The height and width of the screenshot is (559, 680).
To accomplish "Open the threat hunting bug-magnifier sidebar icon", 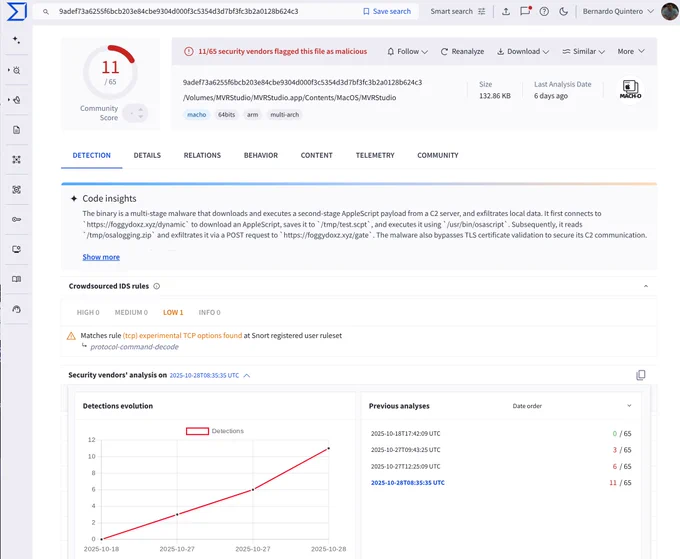I will point(16,70).
